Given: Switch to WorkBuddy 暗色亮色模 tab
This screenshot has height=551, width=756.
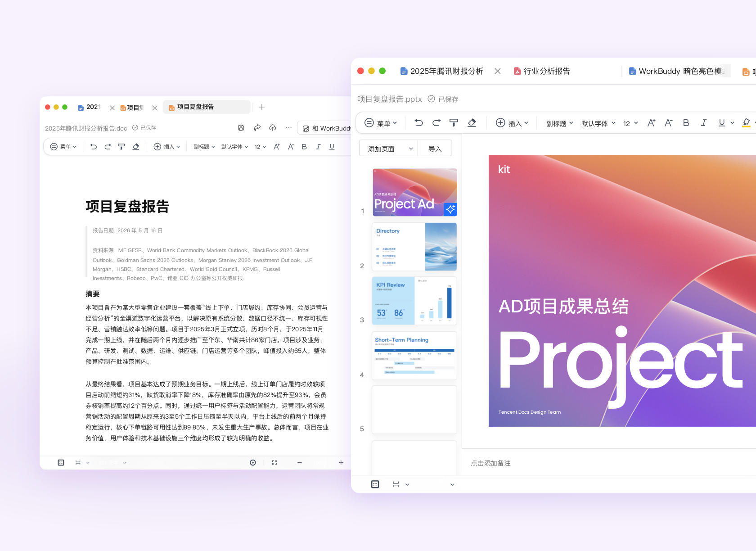Looking at the screenshot, I should click(x=677, y=71).
